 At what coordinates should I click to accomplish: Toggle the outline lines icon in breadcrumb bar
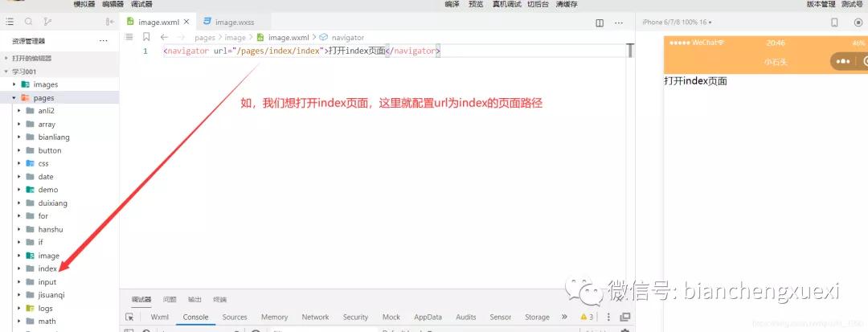129,37
